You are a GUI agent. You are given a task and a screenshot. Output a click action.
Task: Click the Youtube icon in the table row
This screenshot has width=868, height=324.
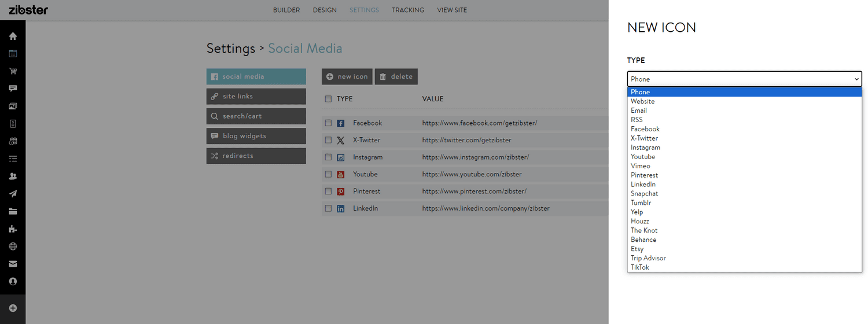(x=341, y=174)
